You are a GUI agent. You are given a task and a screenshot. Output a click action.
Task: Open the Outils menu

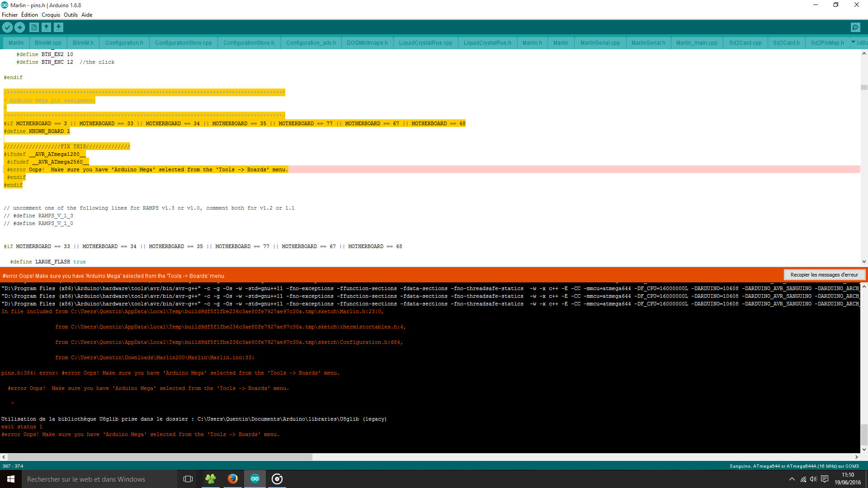pos(71,15)
